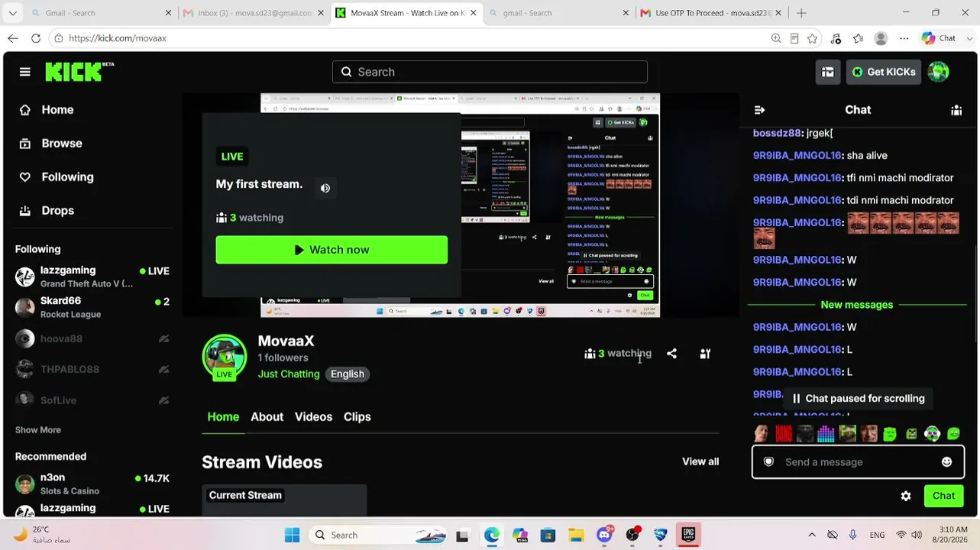Open lazzgaming in the Following list

[92, 277]
